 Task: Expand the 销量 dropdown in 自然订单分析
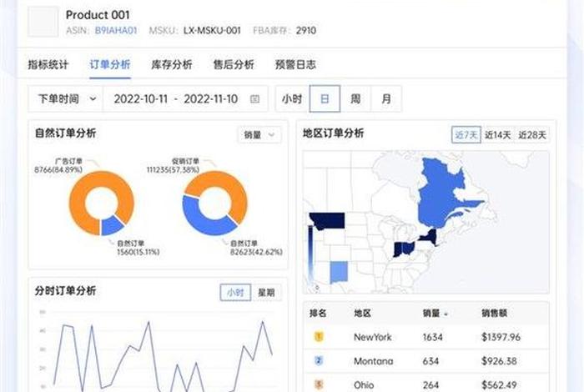[259, 135]
